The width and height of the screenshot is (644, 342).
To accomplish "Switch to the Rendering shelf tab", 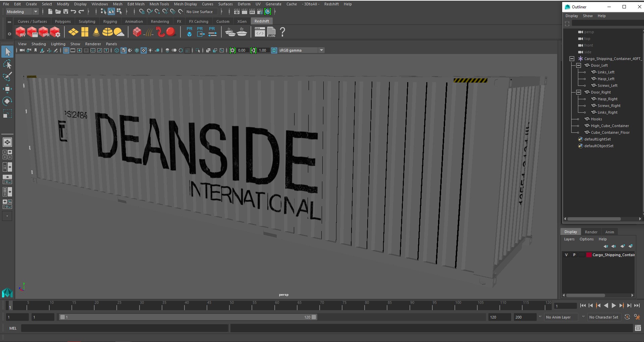I will coord(160,21).
